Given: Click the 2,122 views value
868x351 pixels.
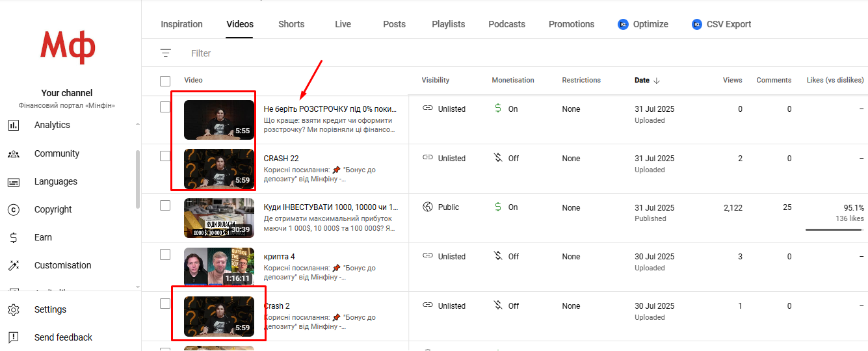Looking at the screenshot, I should click(733, 208).
